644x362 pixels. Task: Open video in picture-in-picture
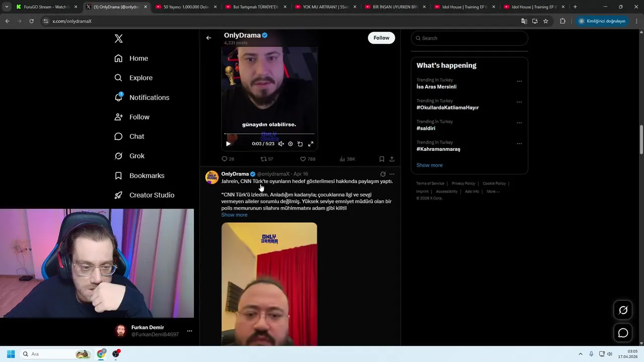tap(300, 144)
